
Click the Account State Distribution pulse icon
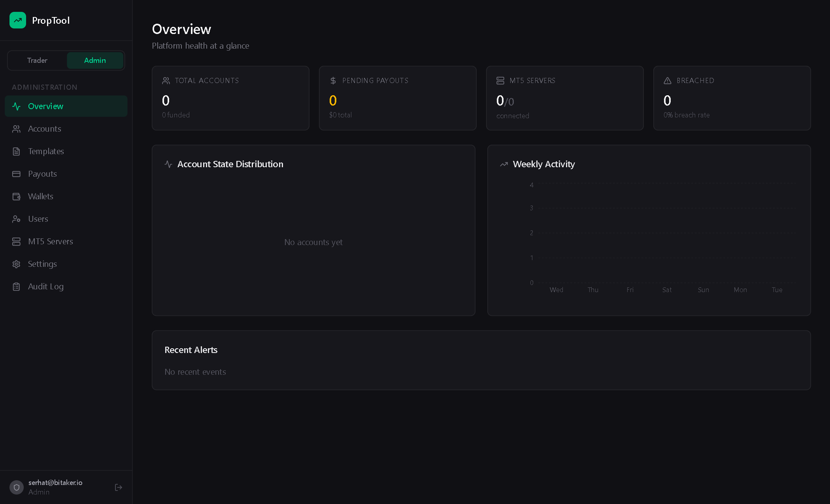click(x=168, y=164)
